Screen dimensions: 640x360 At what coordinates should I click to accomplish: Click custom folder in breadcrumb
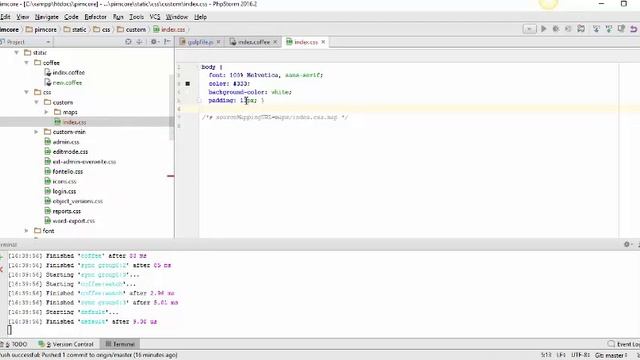click(x=131, y=29)
